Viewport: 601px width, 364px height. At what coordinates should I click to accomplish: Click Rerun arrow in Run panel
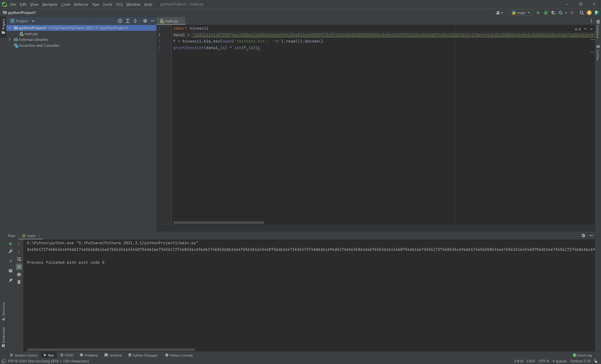tap(11, 244)
